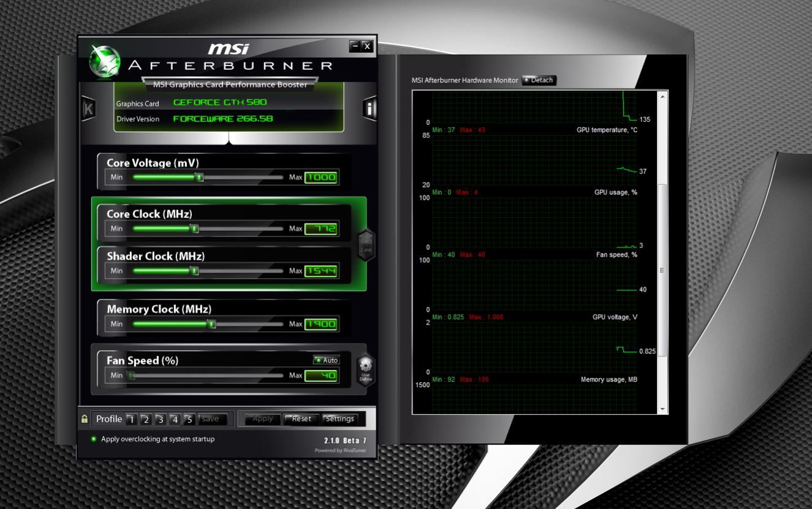Click the profile lock padlock icon
Screen dimensions: 812x509
[x=85, y=419]
